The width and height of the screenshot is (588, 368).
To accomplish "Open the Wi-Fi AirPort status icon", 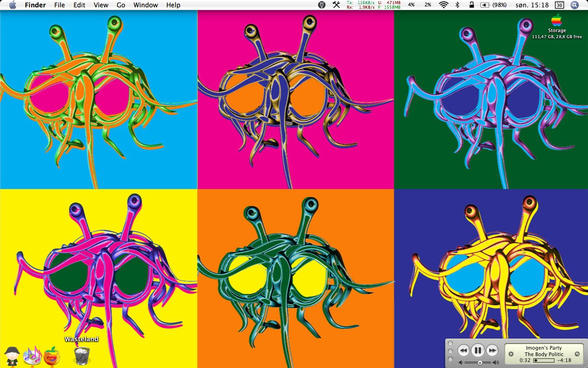I will click(x=443, y=5).
